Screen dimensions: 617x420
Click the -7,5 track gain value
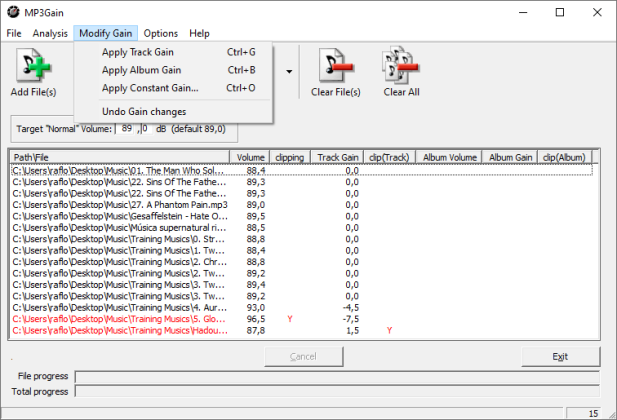[x=351, y=319]
